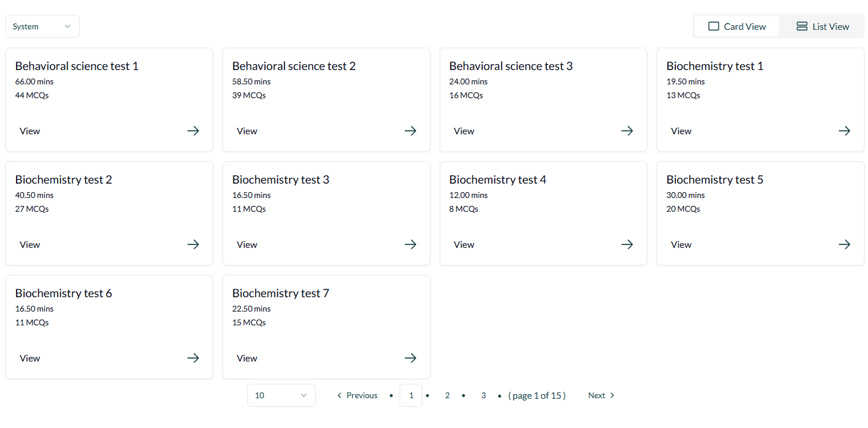
Task: Click arrow icon on Biochemistry test 1
Action: 844,131
